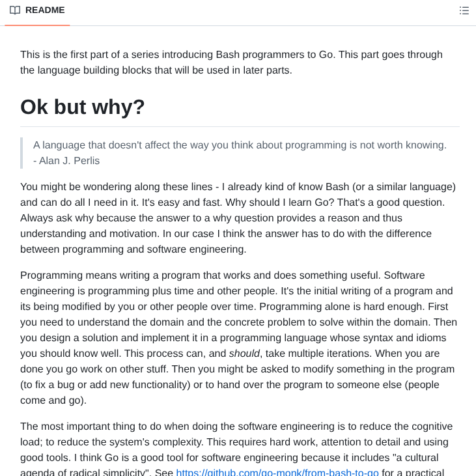
Task: Click the italic word "should"
Action: (x=244, y=354)
